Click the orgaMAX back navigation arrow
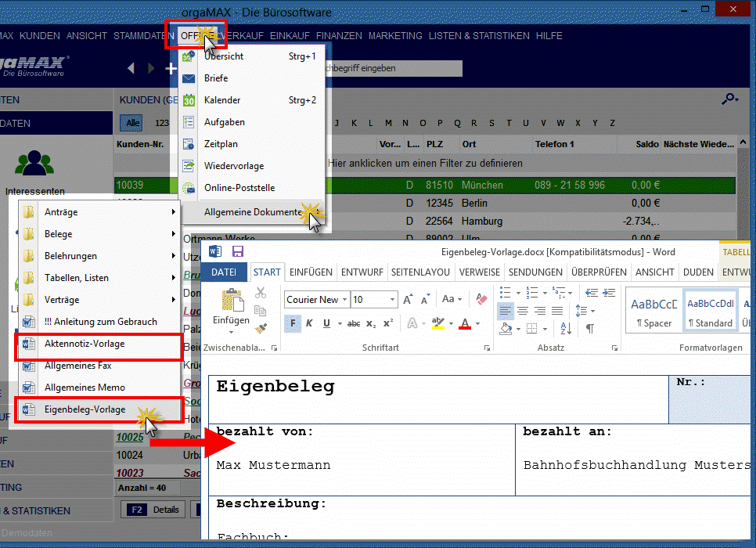Screen dimensions: 756x548 click(131, 68)
